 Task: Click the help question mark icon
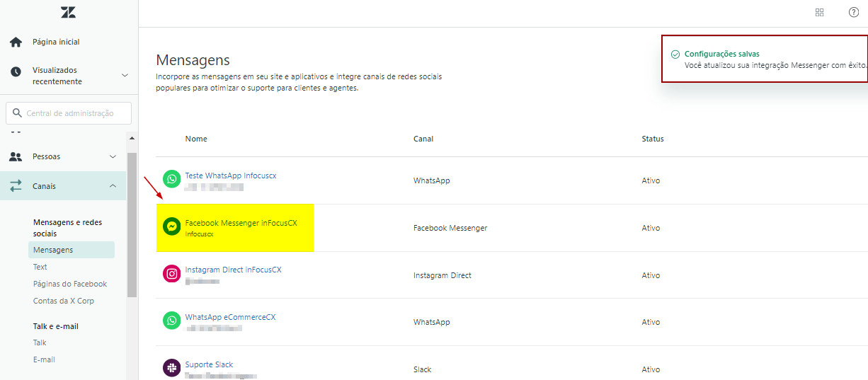[854, 12]
